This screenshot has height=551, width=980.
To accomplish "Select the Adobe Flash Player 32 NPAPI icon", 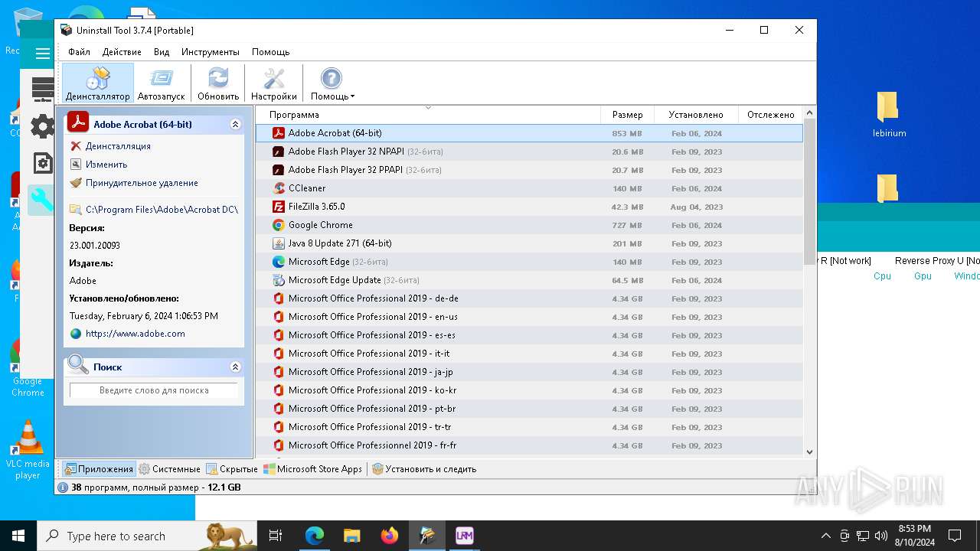I will point(279,152).
